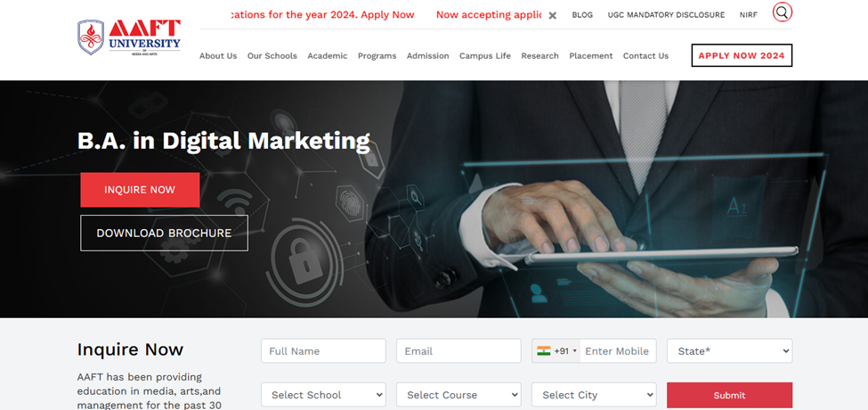Open UGC Mandatory Disclosure link
This screenshot has width=868, height=410.
[x=666, y=15]
